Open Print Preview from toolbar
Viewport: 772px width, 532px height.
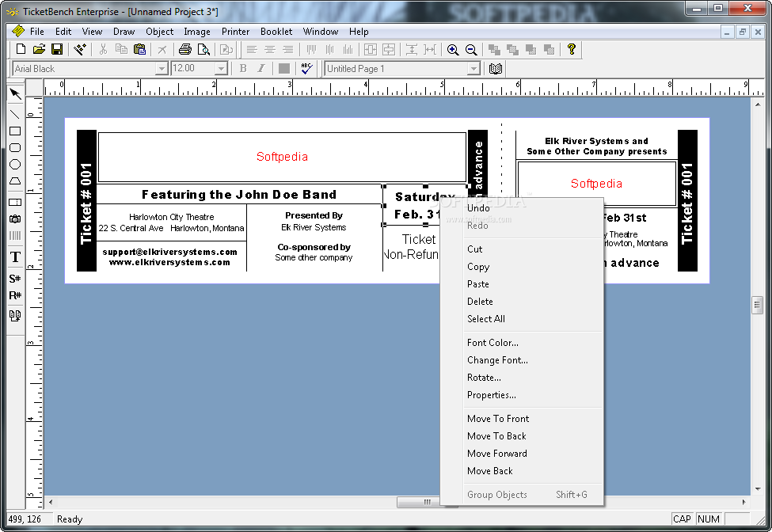pos(203,49)
